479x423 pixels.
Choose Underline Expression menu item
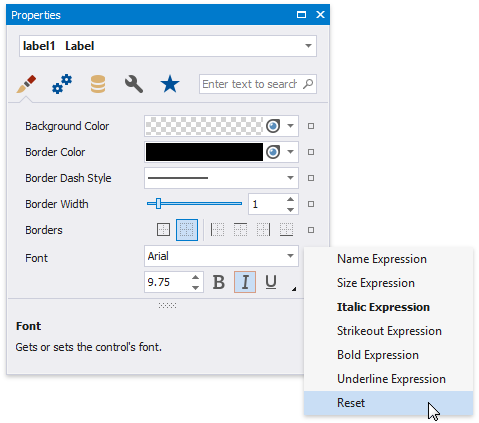pyautogui.click(x=389, y=379)
